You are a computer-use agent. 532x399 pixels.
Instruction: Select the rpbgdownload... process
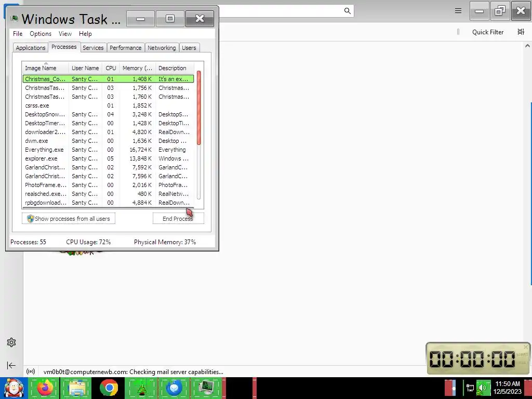(108, 203)
